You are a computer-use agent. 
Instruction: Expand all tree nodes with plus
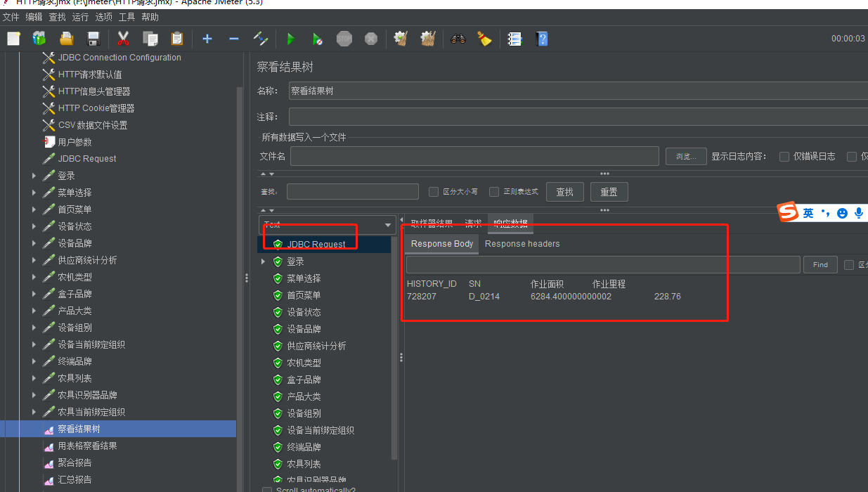207,39
